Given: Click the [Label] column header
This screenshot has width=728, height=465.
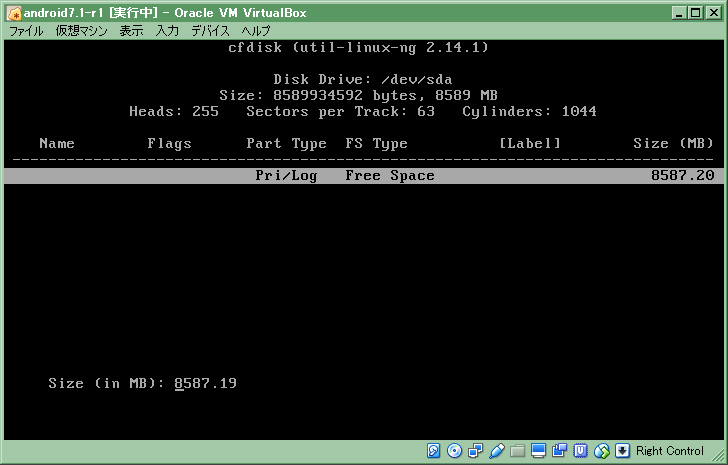Looking at the screenshot, I should click(x=530, y=143).
